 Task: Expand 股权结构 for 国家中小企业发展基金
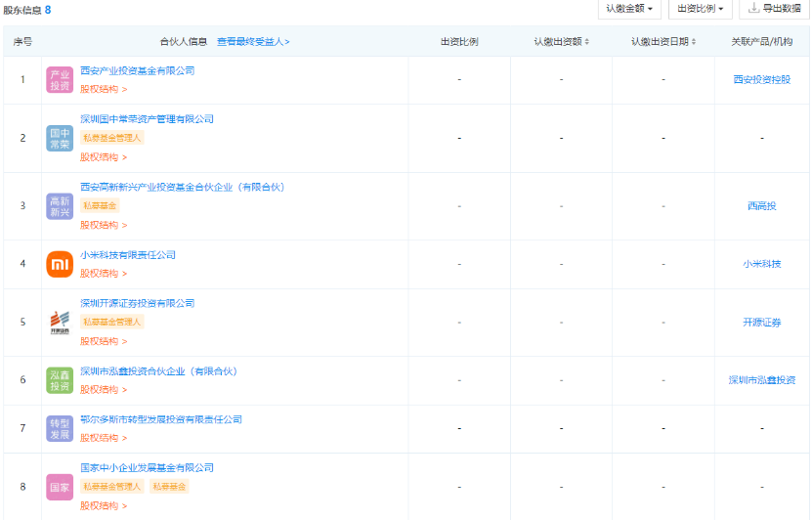[x=104, y=505]
